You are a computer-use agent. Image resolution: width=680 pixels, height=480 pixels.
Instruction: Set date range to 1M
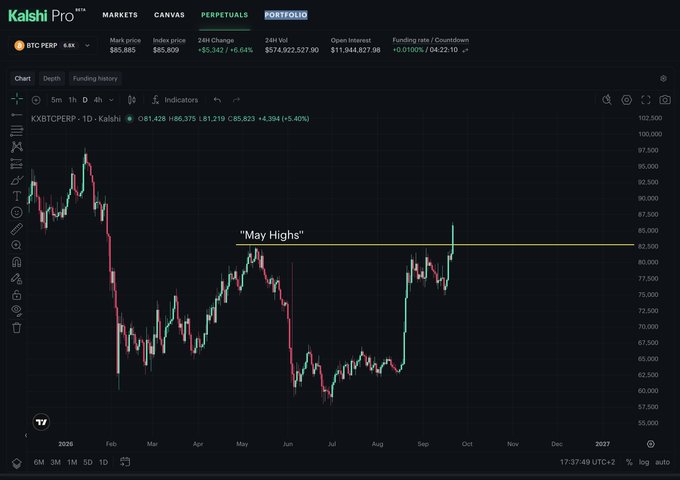click(72, 462)
